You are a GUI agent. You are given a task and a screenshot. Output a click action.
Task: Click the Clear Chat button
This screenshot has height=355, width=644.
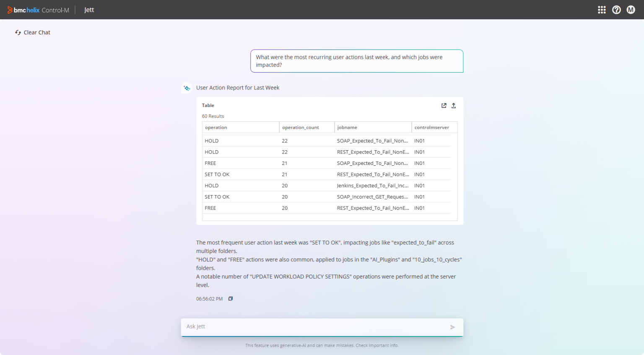(x=37, y=32)
